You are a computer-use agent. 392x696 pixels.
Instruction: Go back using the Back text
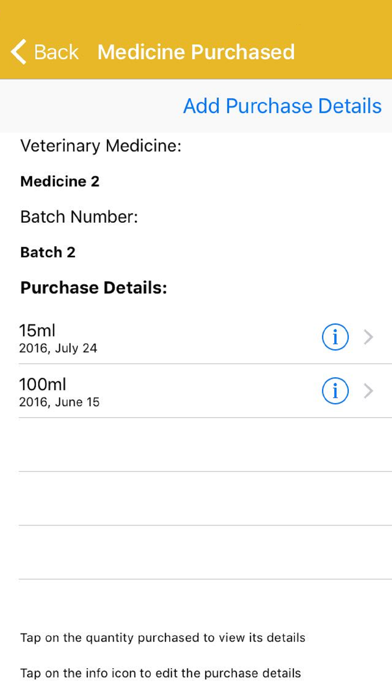click(x=56, y=52)
